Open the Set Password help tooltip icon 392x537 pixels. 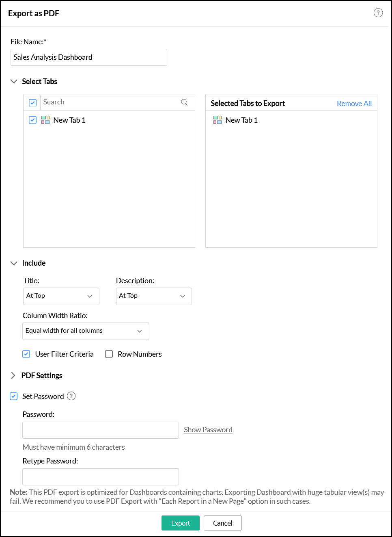click(x=71, y=396)
